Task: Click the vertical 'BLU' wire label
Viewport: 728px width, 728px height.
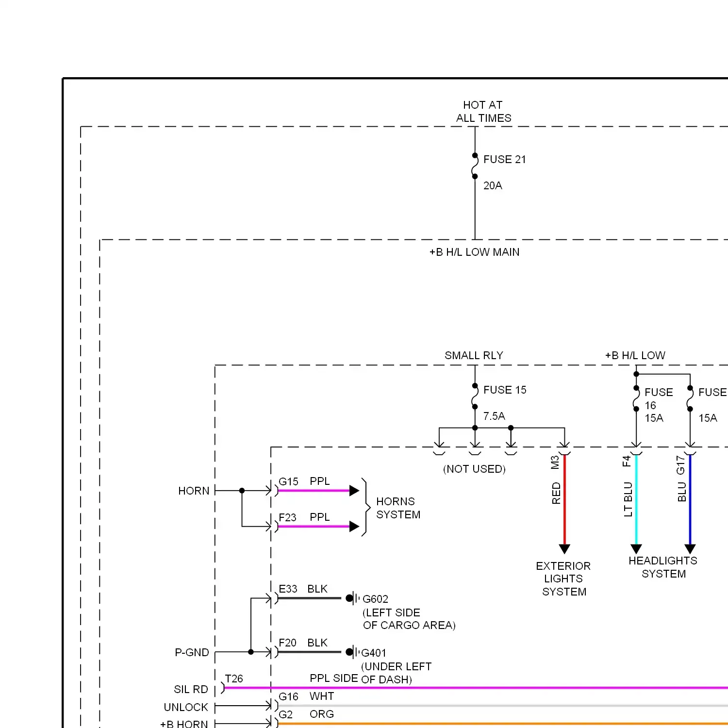Action: point(682,492)
